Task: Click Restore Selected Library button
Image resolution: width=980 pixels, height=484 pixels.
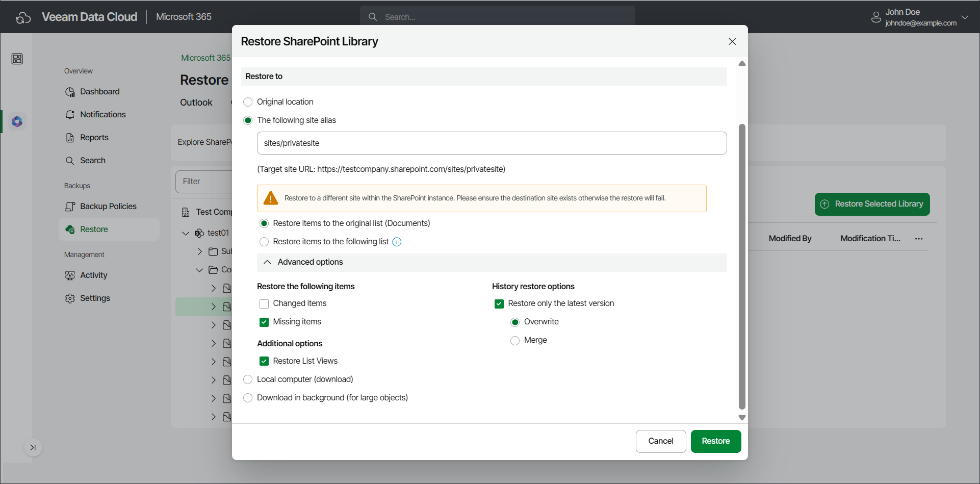Action: pos(872,204)
